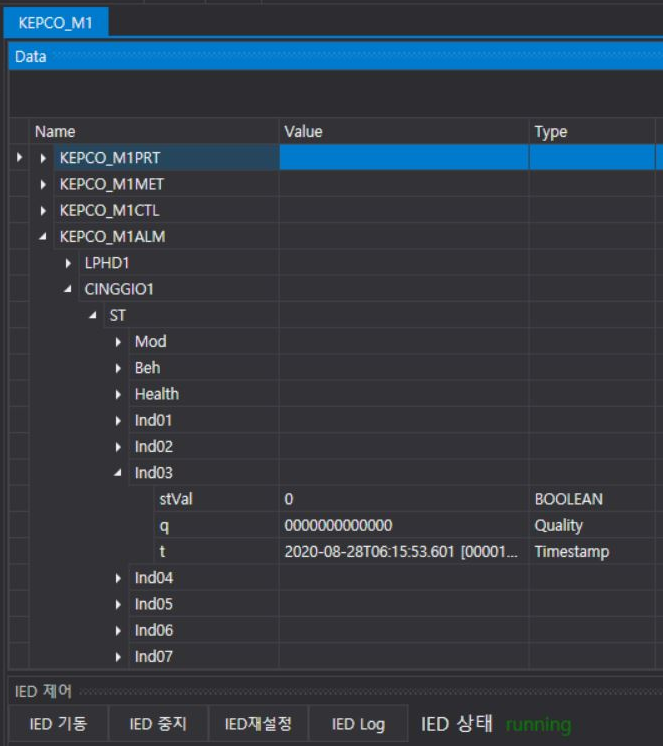The width and height of the screenshot is (663, 746).
Task: Select the CINGGIO1 row label
Action: [119, 289]
